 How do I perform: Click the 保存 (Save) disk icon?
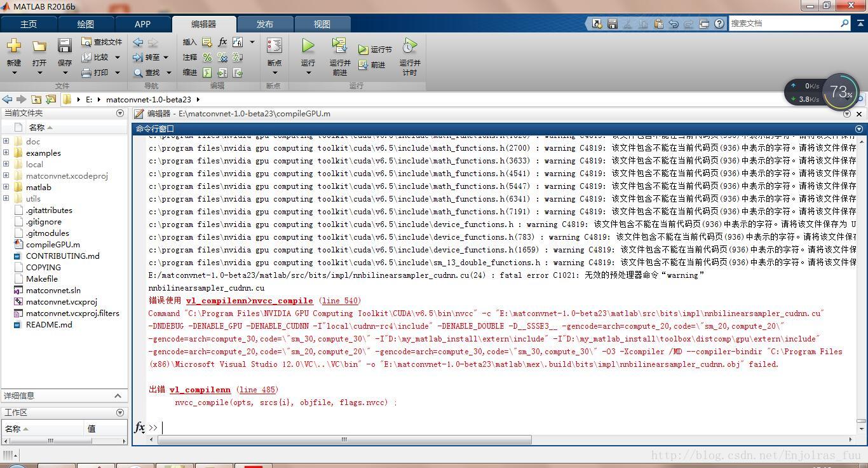pyautogui.click(x=65, y=46)
